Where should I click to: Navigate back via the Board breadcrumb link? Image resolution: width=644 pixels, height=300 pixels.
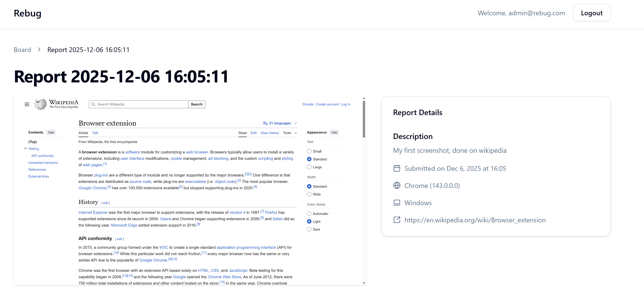click(x=22, y=50)
